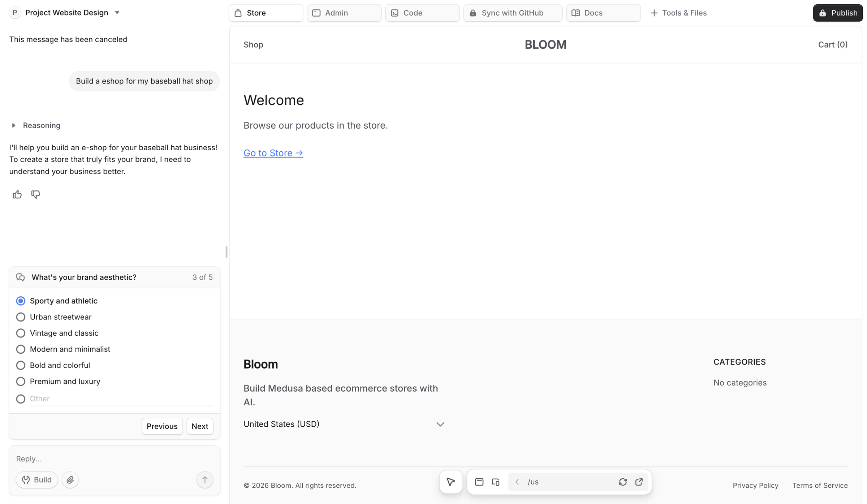The height and width of the screenshot is (504, 867).
Task: Open the United States (USD) region selector
Action: click(x=344, y=424)
